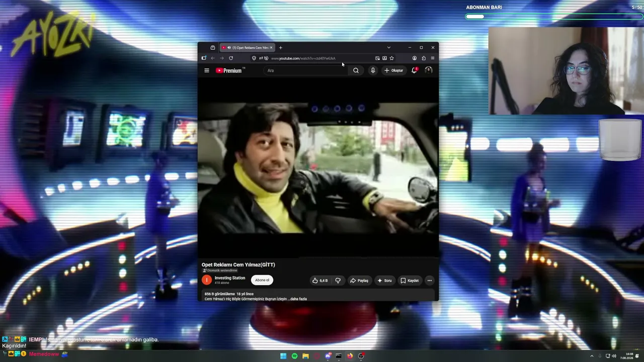Viewport: 644px width, 362px height.
Task: Click the Oluştur create button
Action: (393, 70)
